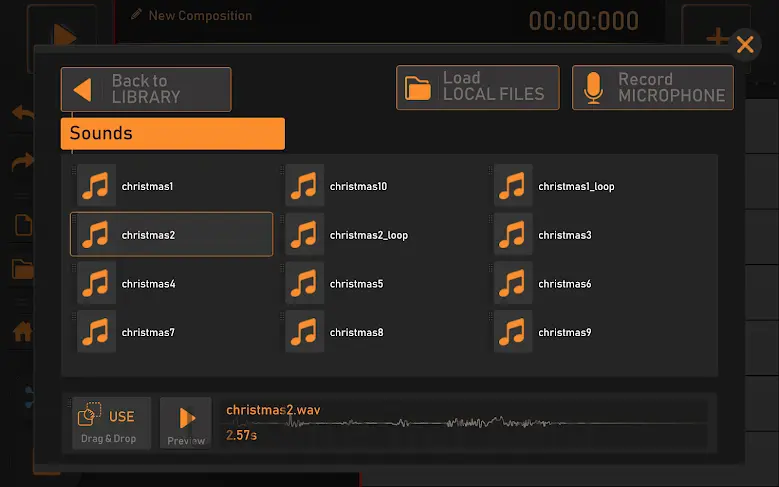
Task: Preview the christmas2.wav sound
Action: click(186, 422)
